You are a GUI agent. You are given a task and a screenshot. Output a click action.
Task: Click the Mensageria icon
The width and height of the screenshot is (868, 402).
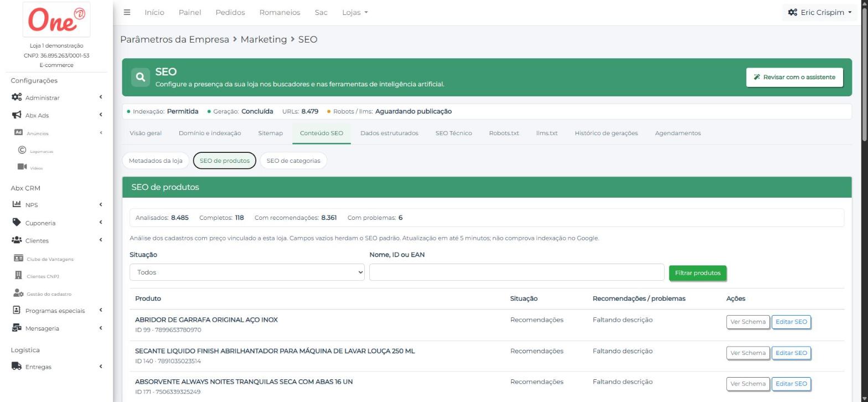[17, 328]
